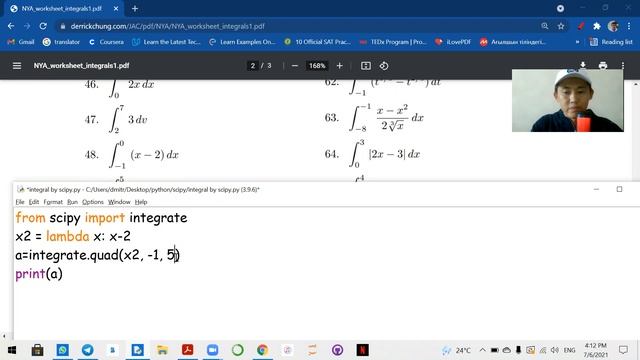
Task: Click the webcam video thumbnail
Action: coord(568,100)
